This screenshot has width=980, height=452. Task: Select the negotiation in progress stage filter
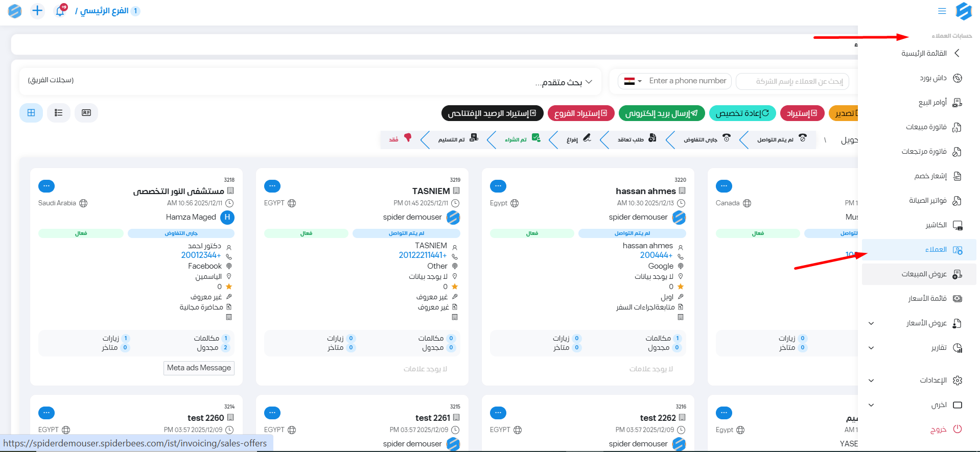(706, 139)
